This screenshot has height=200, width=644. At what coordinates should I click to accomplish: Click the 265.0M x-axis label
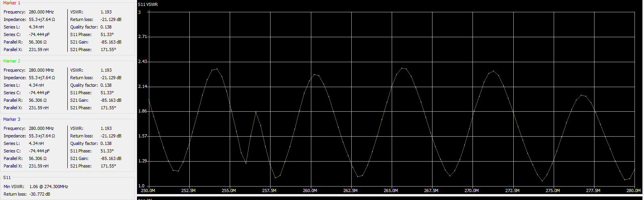coord(391,190)
